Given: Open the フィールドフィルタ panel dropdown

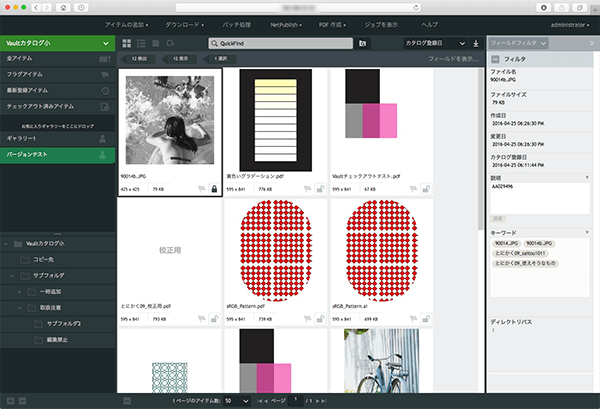Looking at the screenshot, I should click(518, 43).
